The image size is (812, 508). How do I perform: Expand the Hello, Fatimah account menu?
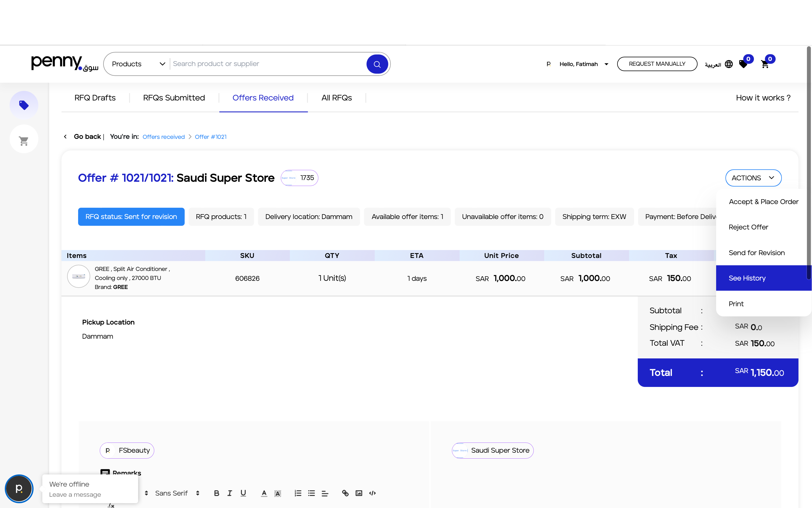pyautogui.click(x=584, y=64)
